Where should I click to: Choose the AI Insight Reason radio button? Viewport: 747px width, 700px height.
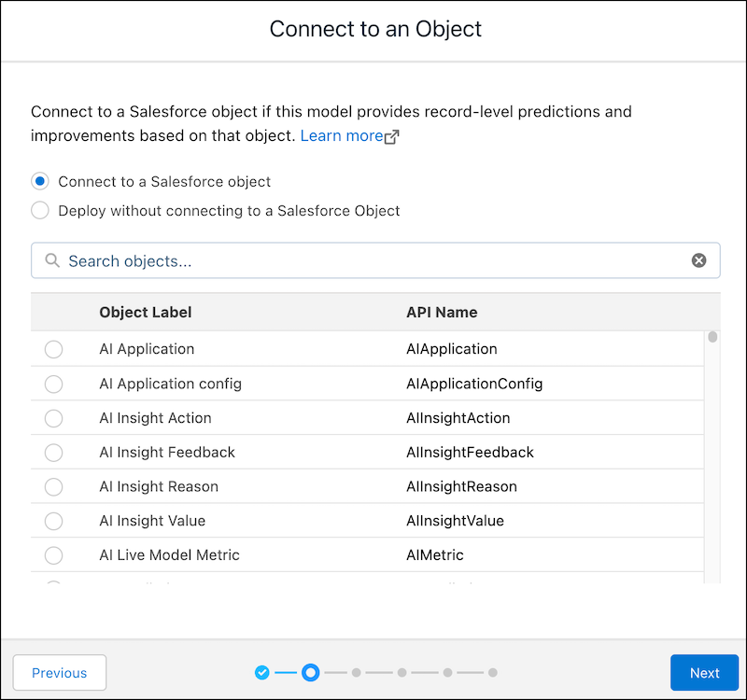click(53, 486)
